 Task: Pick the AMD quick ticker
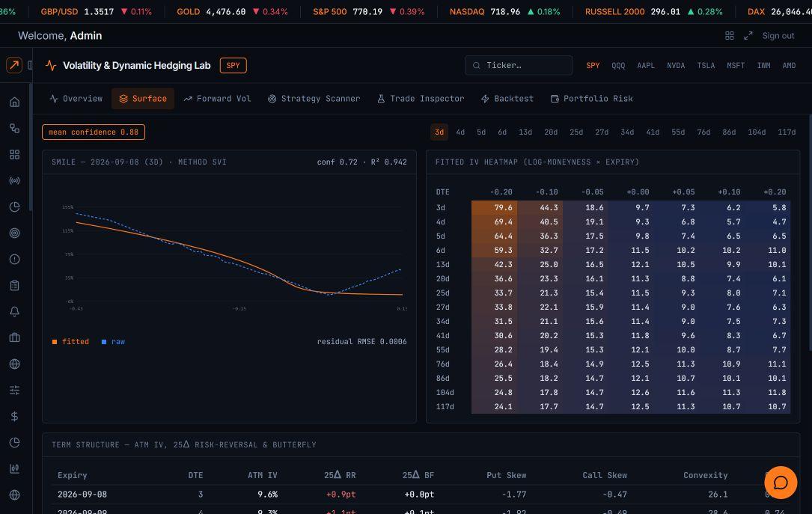[790, 66]
